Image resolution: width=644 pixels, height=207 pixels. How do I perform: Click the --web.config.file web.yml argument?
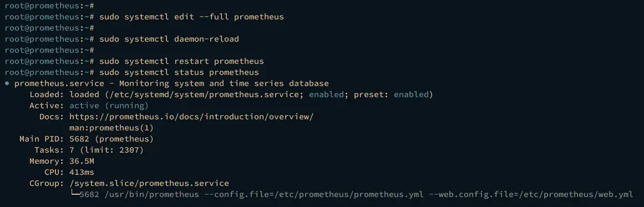click(x=531, y=194)
